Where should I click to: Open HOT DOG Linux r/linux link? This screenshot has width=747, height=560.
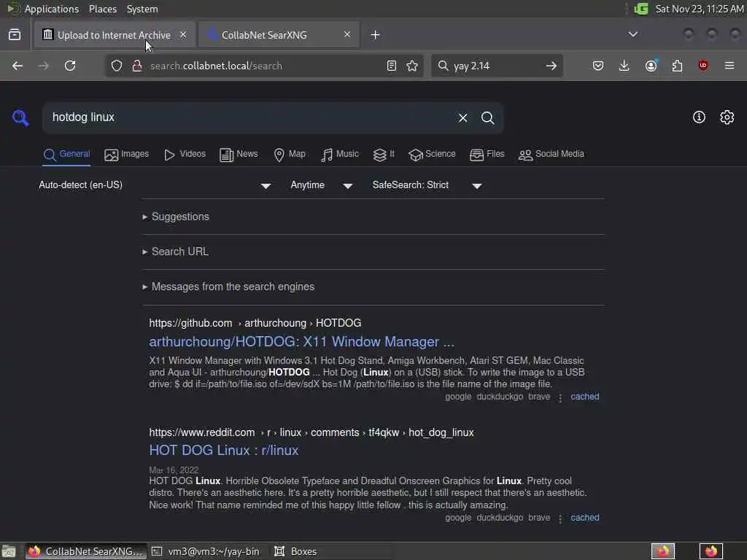tap(224, 451)
